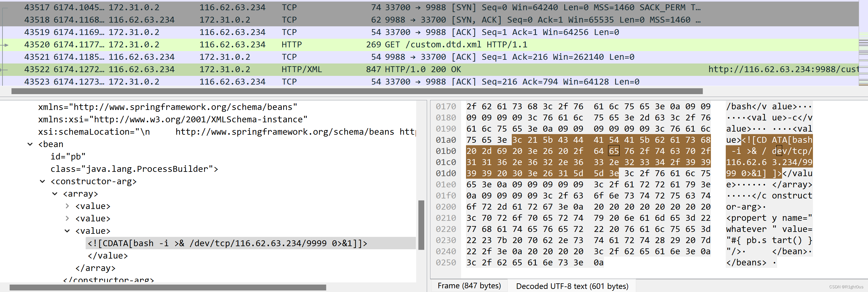Select the xmlns:xsi XMLSchema-instance line
This screenshot has height=292, width=868.
pyautogui.click(x=173, y=120)
